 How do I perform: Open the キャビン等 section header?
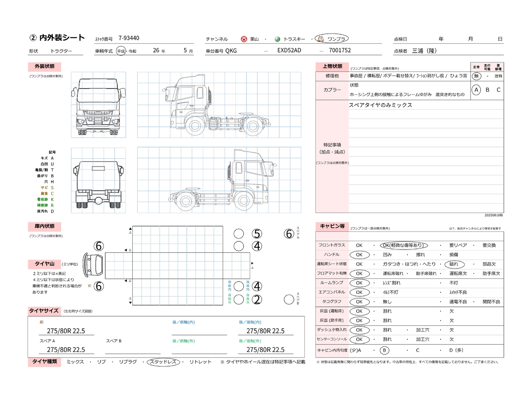(332, 226)
